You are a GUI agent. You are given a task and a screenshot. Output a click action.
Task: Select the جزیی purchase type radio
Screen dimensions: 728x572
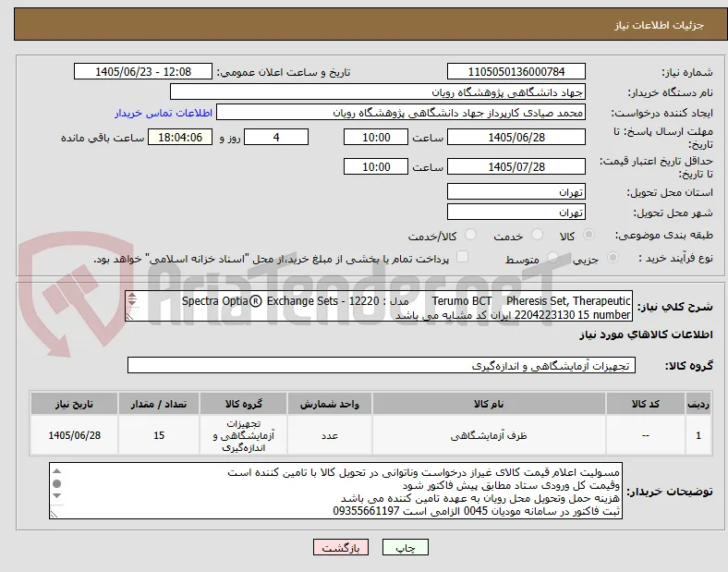613,258
